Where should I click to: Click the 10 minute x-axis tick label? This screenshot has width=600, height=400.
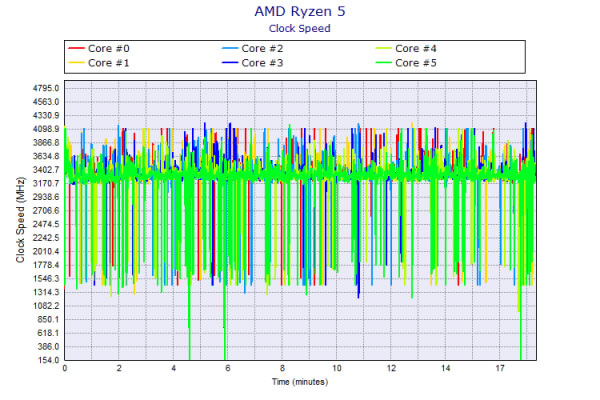(337, 368)
